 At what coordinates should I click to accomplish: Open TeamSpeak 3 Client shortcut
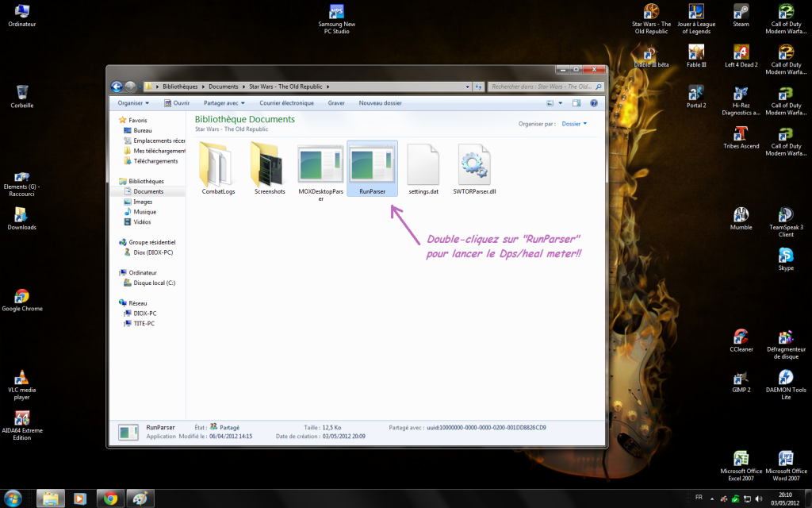786,222
